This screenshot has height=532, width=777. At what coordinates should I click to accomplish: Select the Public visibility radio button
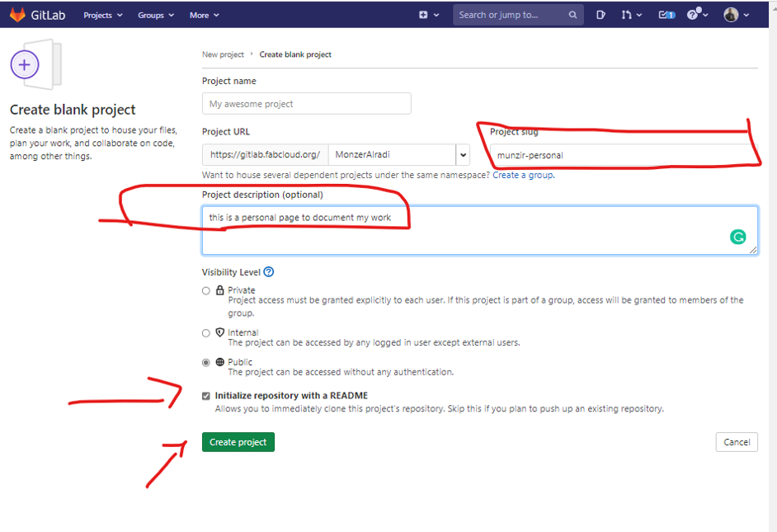206,363
